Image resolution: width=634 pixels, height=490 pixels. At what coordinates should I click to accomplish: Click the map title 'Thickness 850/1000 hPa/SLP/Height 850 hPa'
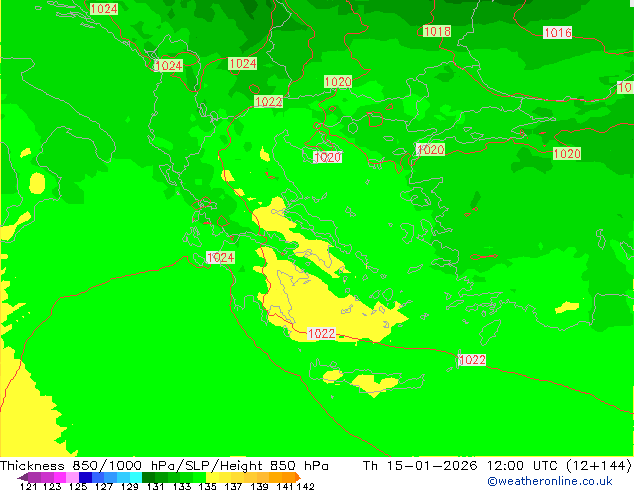pos(164,465)
